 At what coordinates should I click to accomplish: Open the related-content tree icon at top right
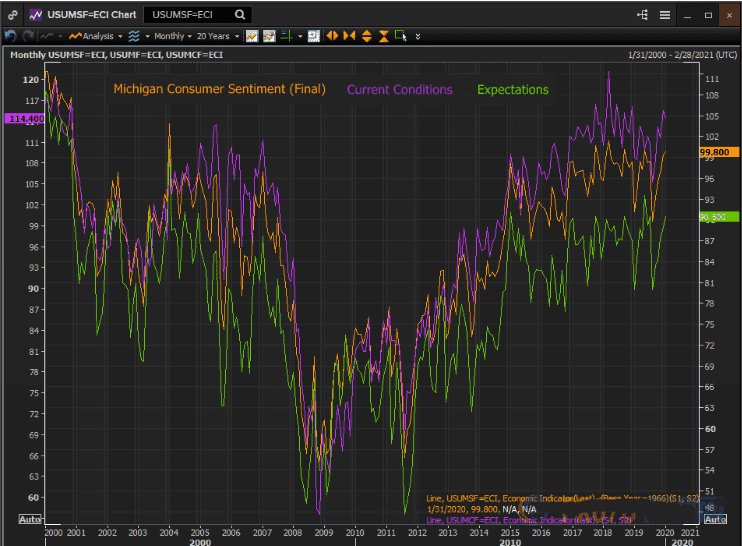click(x=642, y=15)
